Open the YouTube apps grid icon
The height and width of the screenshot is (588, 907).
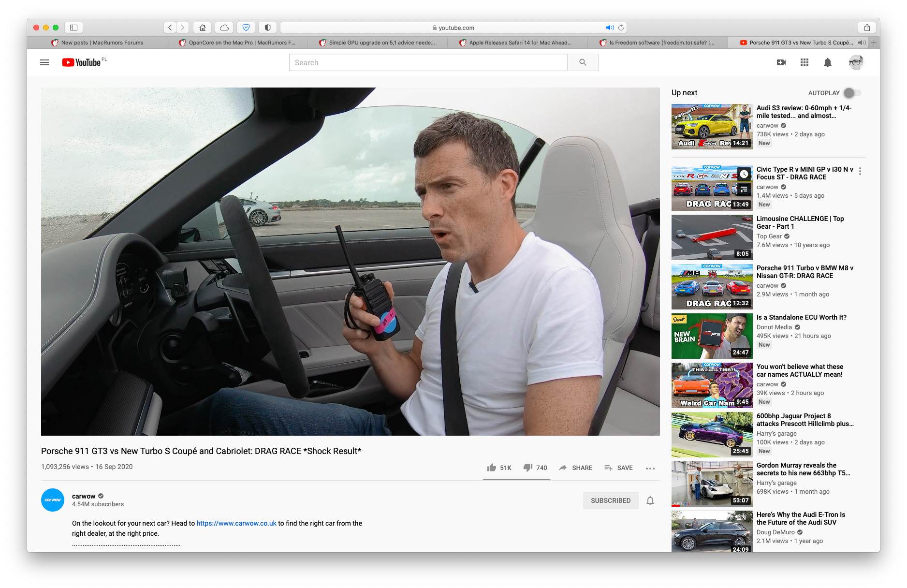805,62
